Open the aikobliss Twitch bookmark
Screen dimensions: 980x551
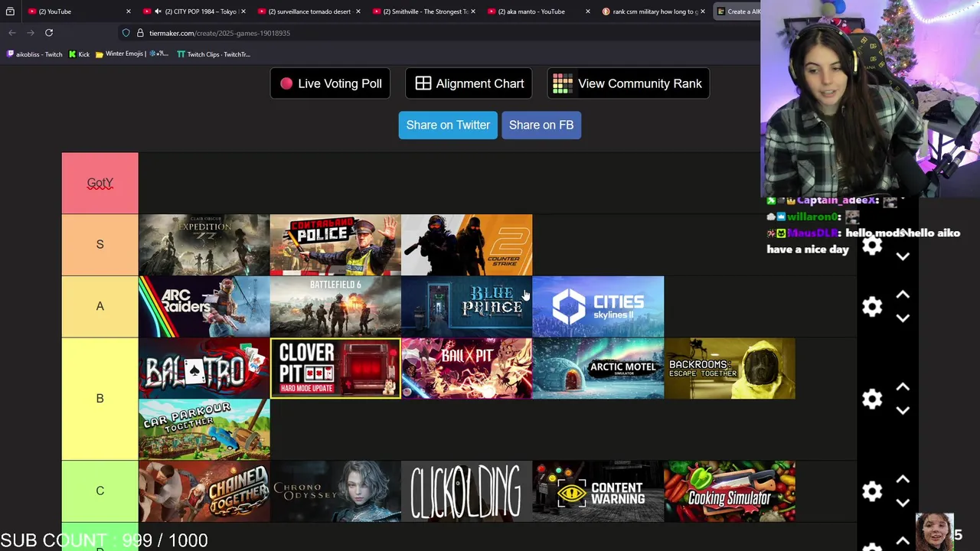(x=34, y=54)
